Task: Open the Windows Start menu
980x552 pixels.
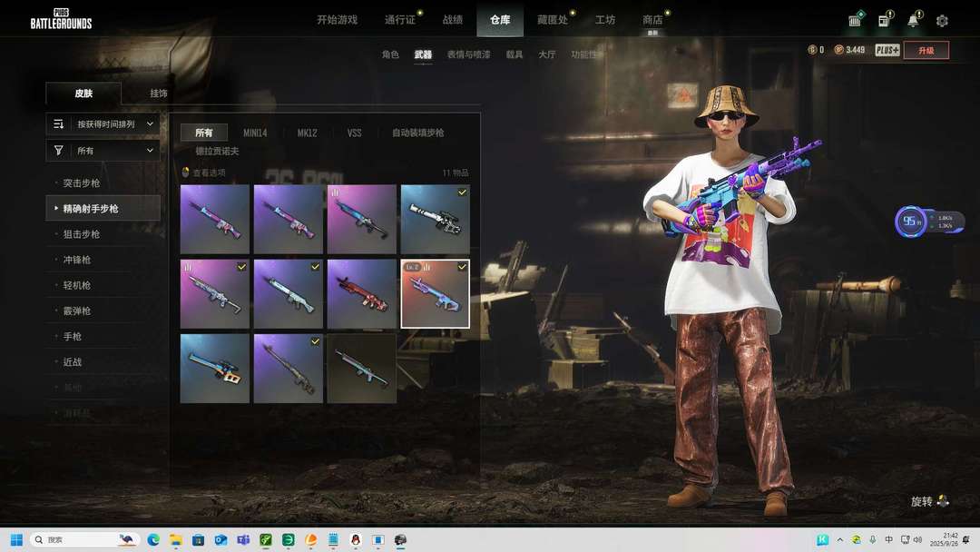Action: pos(17,539)
